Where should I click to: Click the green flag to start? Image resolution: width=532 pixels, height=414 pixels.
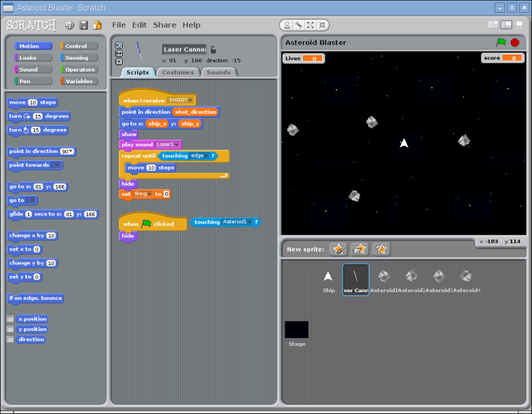click(x=501, y=43)
